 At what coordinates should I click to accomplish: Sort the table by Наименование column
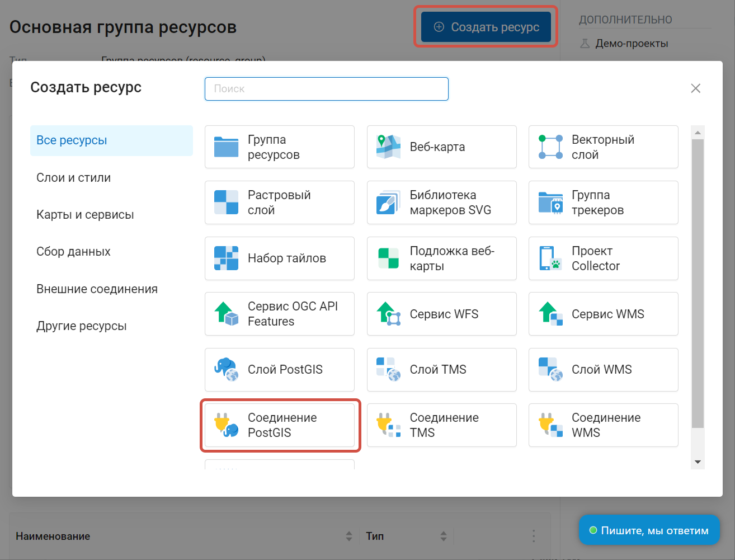point(349,536)
